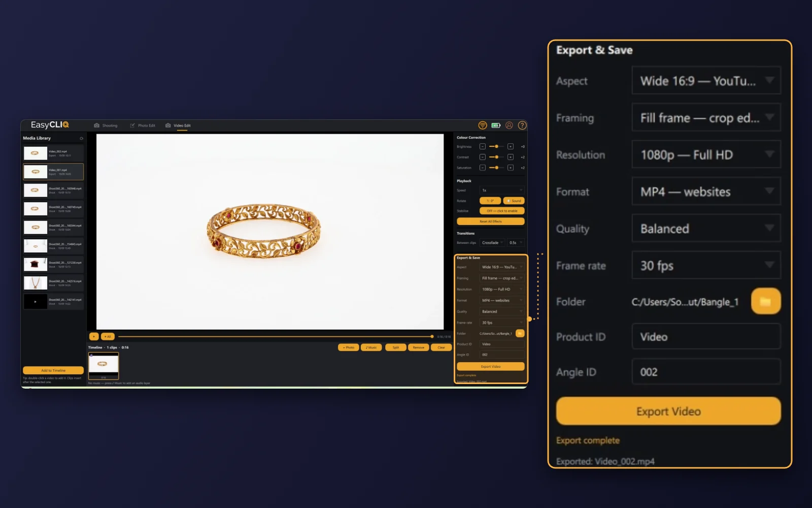The width and height of the screenshot is (812, 508).
Task: Select the Video Edit tab
Action: point(178,125)
